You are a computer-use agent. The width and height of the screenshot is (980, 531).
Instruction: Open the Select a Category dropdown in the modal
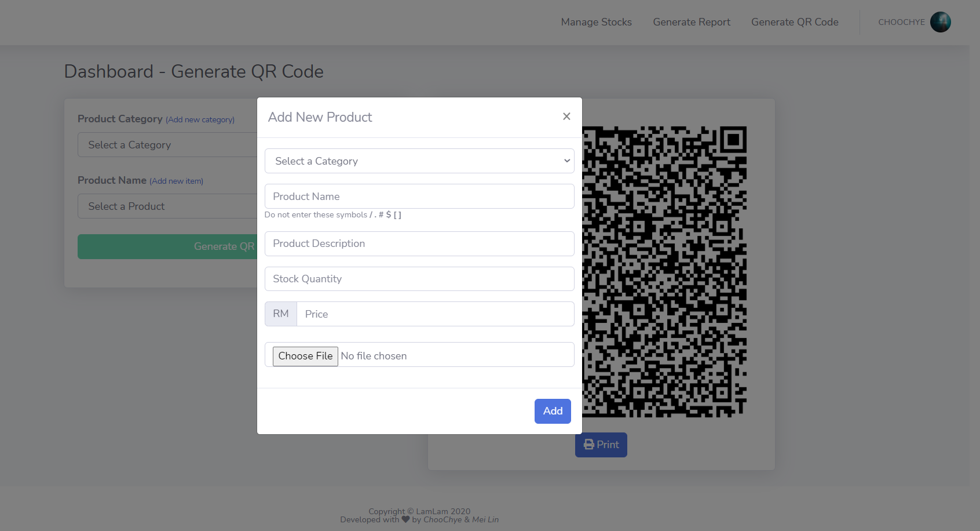[419, 161]
